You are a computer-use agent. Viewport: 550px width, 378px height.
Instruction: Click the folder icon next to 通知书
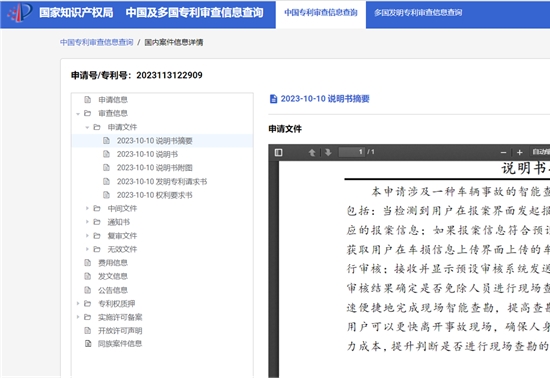(x=97, y=222)
